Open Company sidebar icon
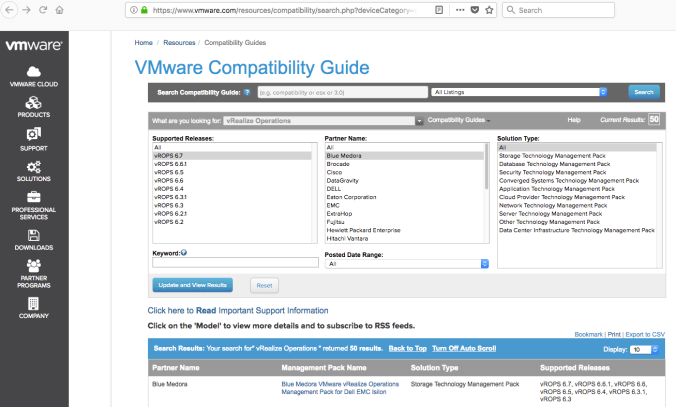The image size is (676, 407). pos(34,308)
